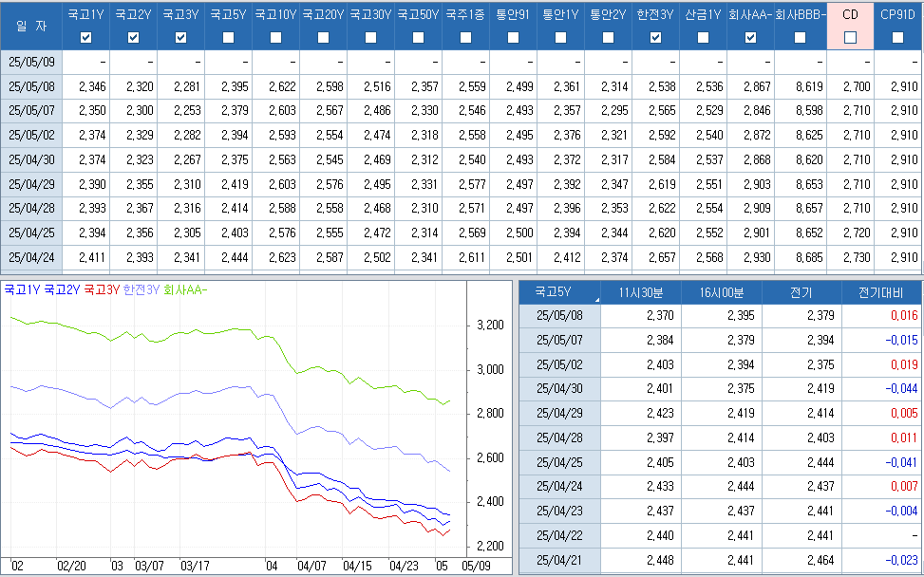Enable the 회사BBB- checkbox
This screenshot has width=924, height=577.
click(800, 37)
